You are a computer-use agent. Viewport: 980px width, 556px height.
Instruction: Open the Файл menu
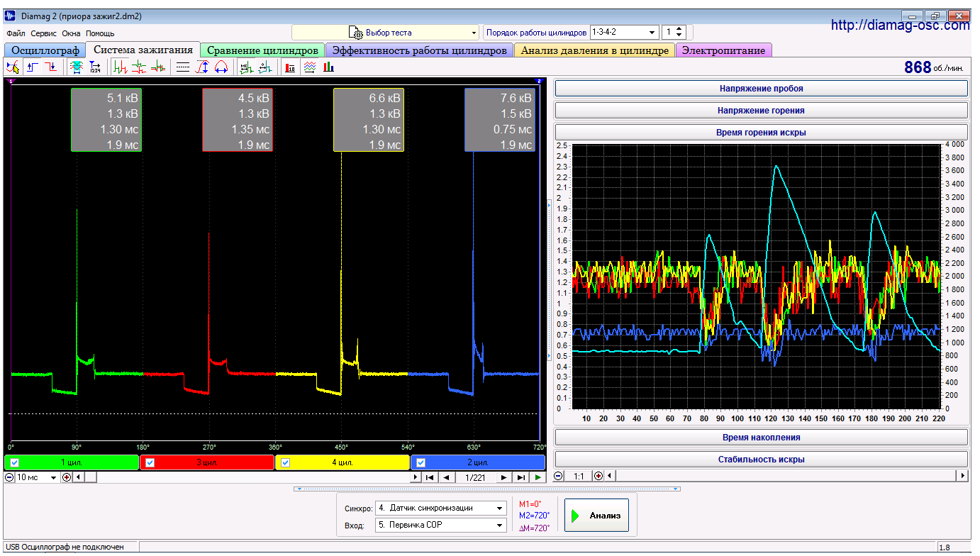tap(16, 33)
